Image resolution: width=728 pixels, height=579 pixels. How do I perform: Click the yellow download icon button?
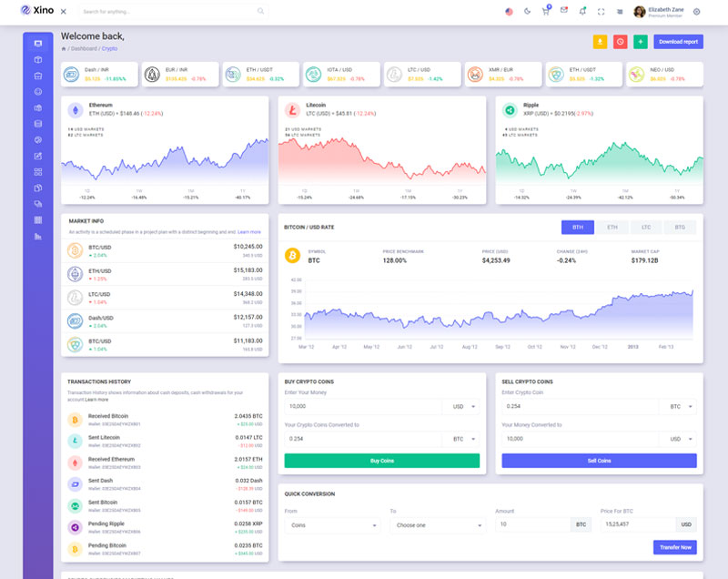click(600, 42)
